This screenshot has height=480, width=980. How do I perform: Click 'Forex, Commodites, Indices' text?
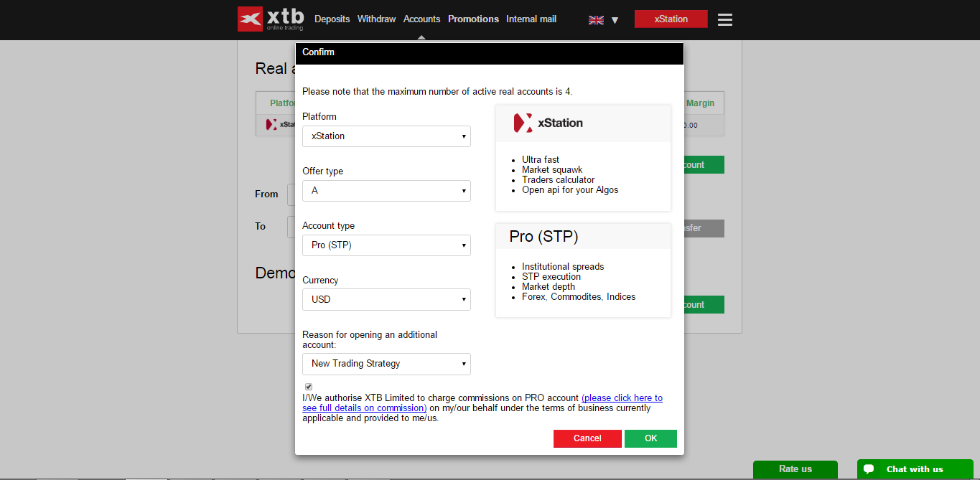click(579, 297)
